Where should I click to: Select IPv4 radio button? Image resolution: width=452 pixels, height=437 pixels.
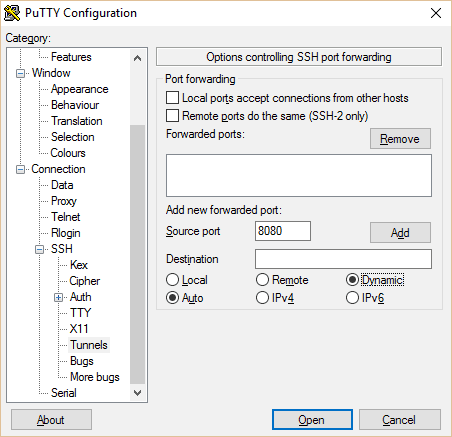pyautogui.click(x=262, y=298)
